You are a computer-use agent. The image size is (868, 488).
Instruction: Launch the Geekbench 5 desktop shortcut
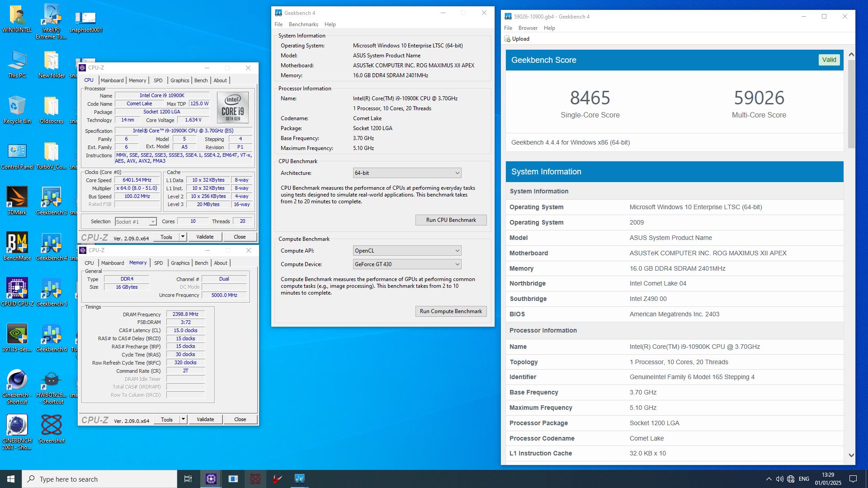point(51,292)
